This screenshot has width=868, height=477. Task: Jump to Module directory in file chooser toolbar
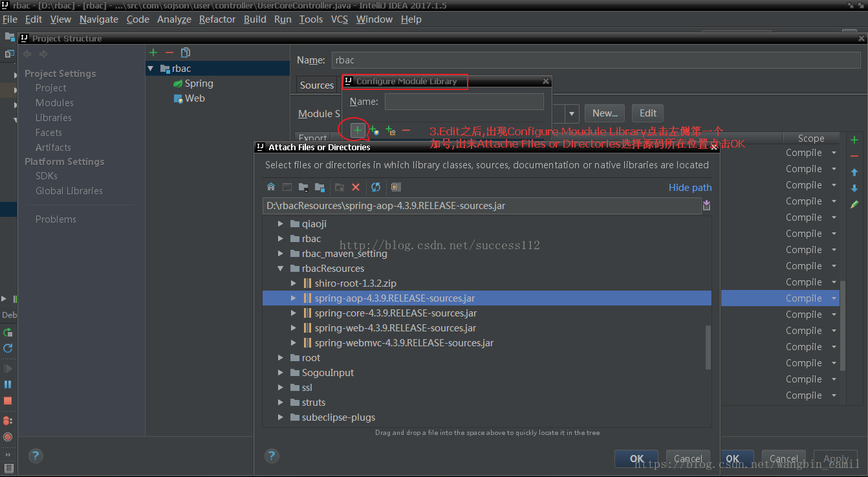tap(320, 187)
